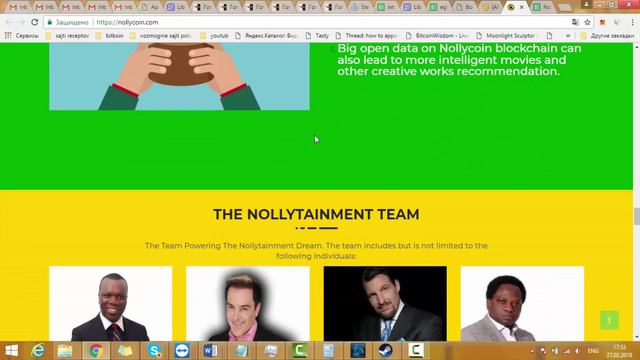Open the green Camtasia icon in taskbar

299,351
